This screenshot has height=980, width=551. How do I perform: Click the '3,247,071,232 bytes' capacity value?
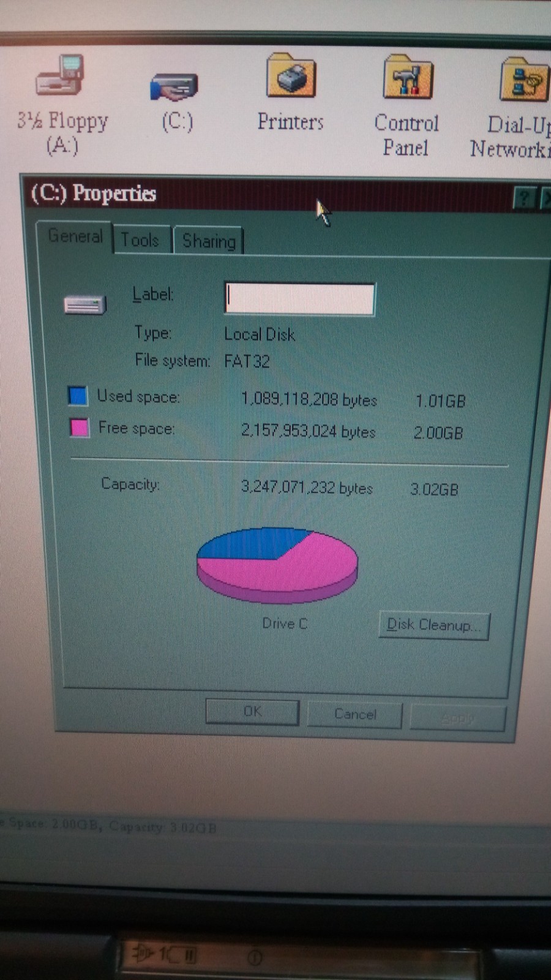pyautogui.click(x=307, y=488)
